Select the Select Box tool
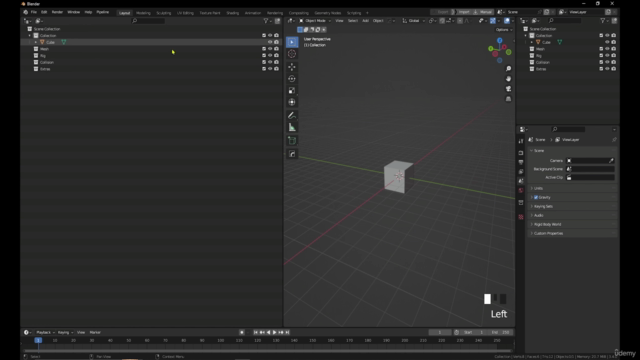The height and width of the screenshot is (360, 640). click(292, 42)
